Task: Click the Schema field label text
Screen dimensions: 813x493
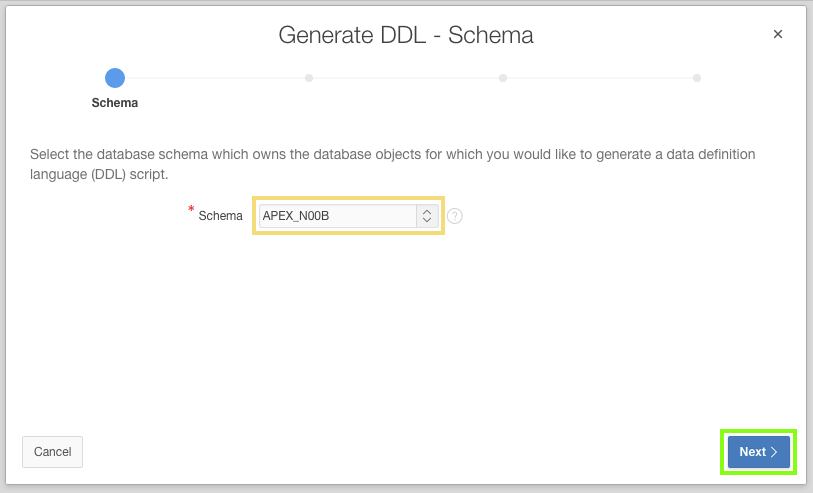Action: (220, 216)
